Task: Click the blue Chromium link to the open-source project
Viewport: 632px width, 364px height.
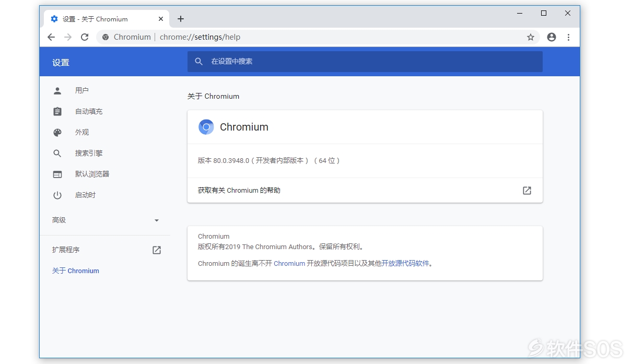Action: (289, 263)
